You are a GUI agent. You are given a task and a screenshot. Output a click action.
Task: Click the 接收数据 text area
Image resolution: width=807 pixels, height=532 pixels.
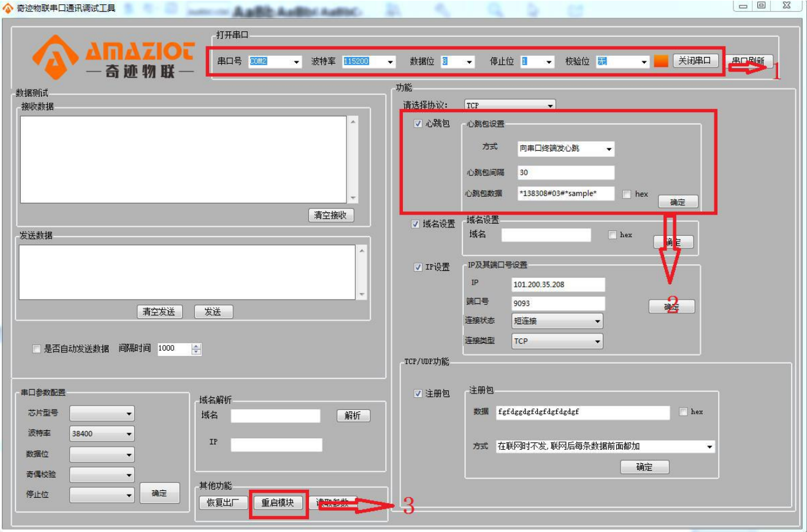coord(184,159)
